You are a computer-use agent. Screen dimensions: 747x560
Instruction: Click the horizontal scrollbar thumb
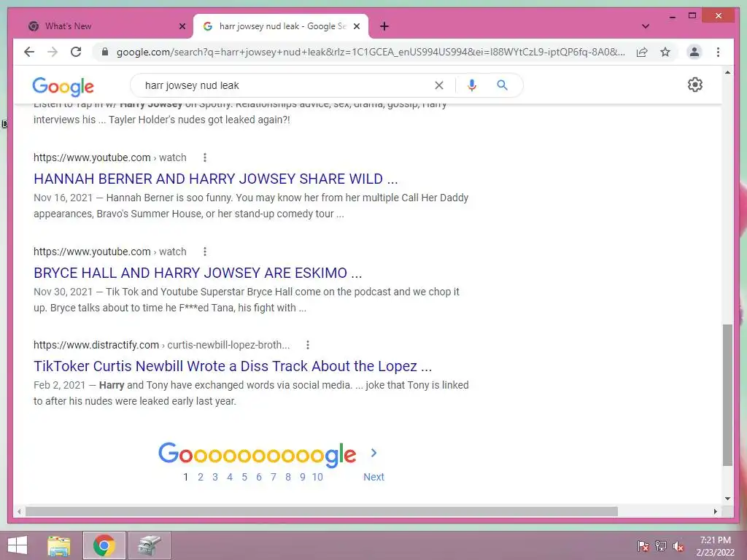(322, 511)
